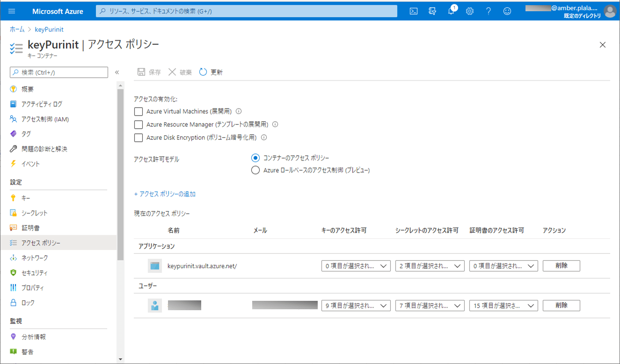Open secret permissions dropdown for keypurinit application
Viewport: 620px width, 364px height.
coord(430,266)
